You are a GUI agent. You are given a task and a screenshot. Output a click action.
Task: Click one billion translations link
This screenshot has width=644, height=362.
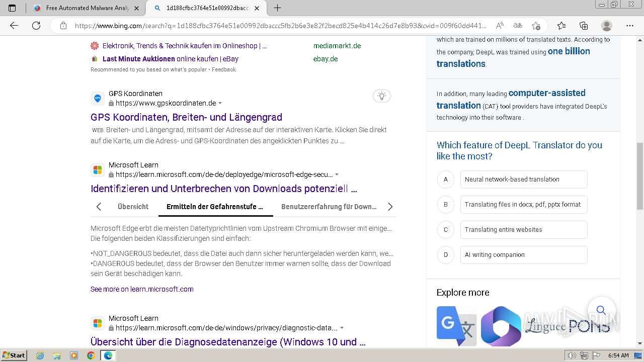pyautogui.click(x=513, y=57)
